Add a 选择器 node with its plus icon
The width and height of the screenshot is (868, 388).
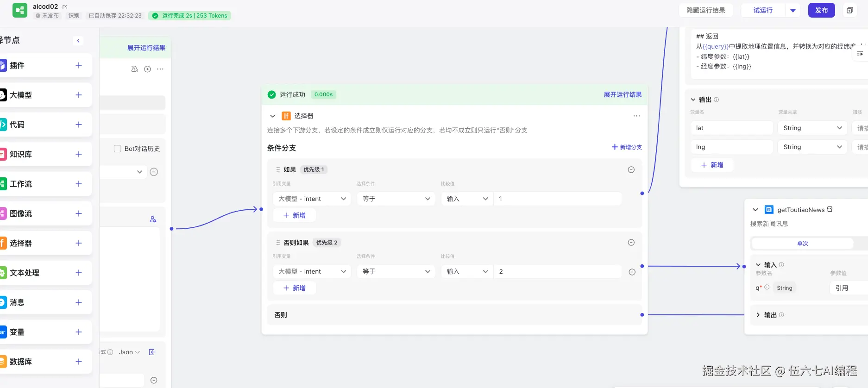[x=79, y=243]
